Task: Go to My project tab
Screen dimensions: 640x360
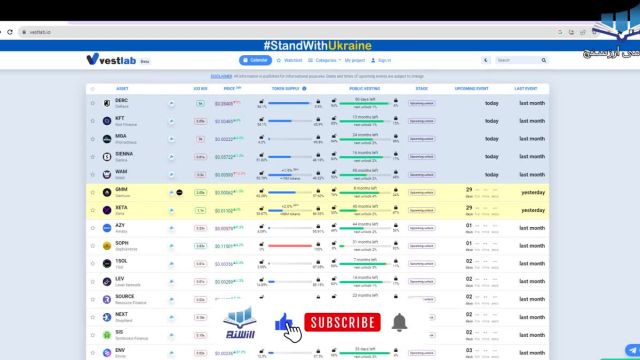Action: pos(355,60)
